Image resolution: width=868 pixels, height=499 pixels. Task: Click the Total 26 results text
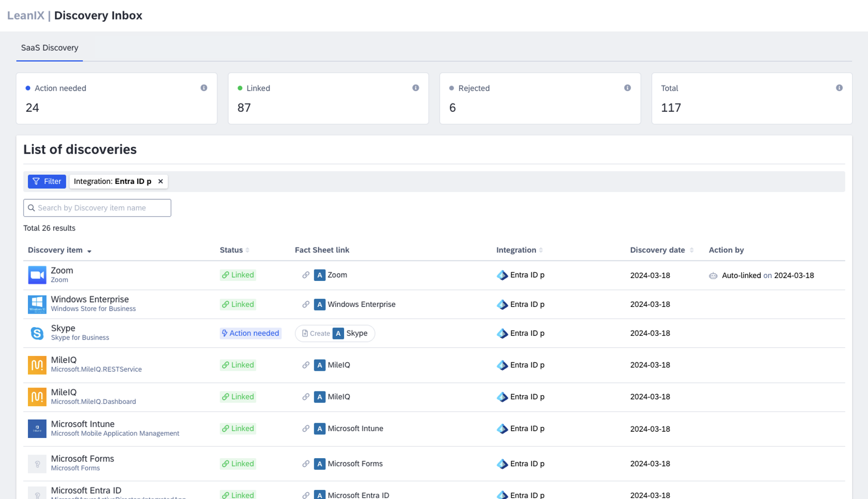tap(49, 228)
